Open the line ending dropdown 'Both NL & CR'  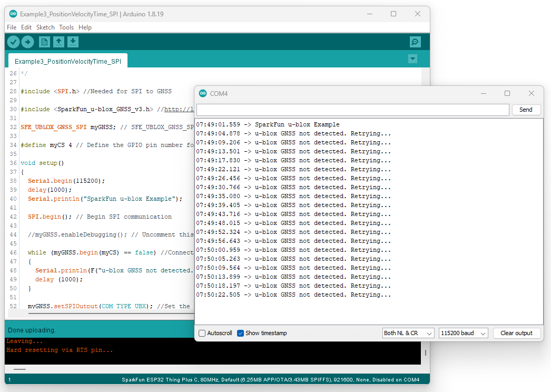tap(408, 333)
